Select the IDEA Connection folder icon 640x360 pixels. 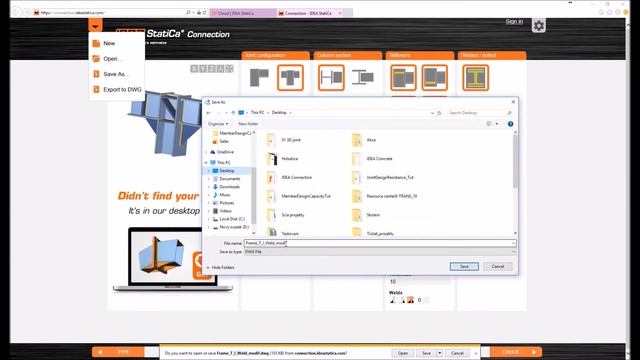[271, 178]
